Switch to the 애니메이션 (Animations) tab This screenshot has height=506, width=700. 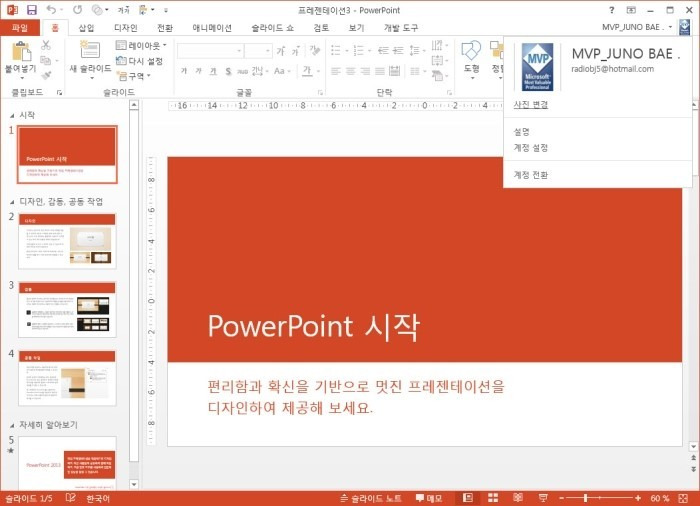click(212, 28)
